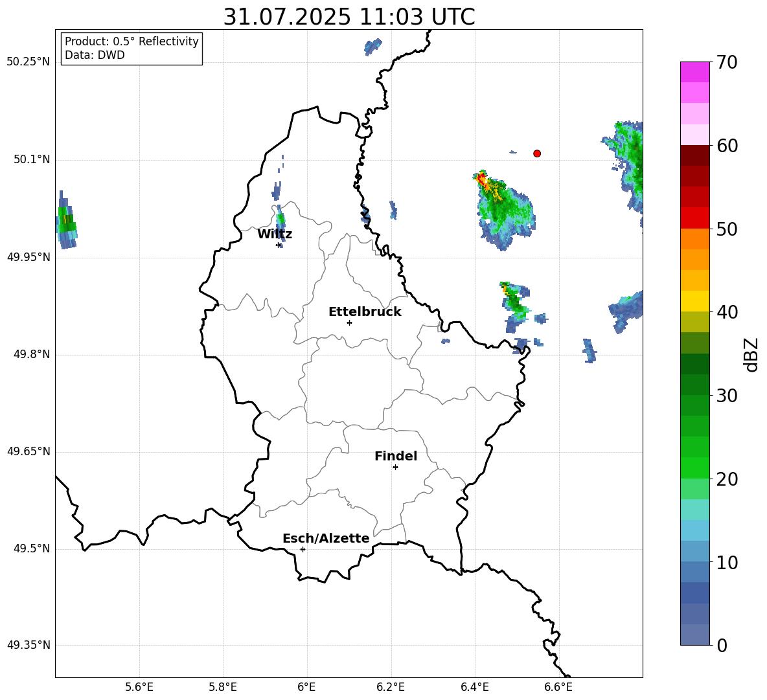
Task: Click the bright red colorbar band just above 50 dBZ
Action: click(695, 218)
